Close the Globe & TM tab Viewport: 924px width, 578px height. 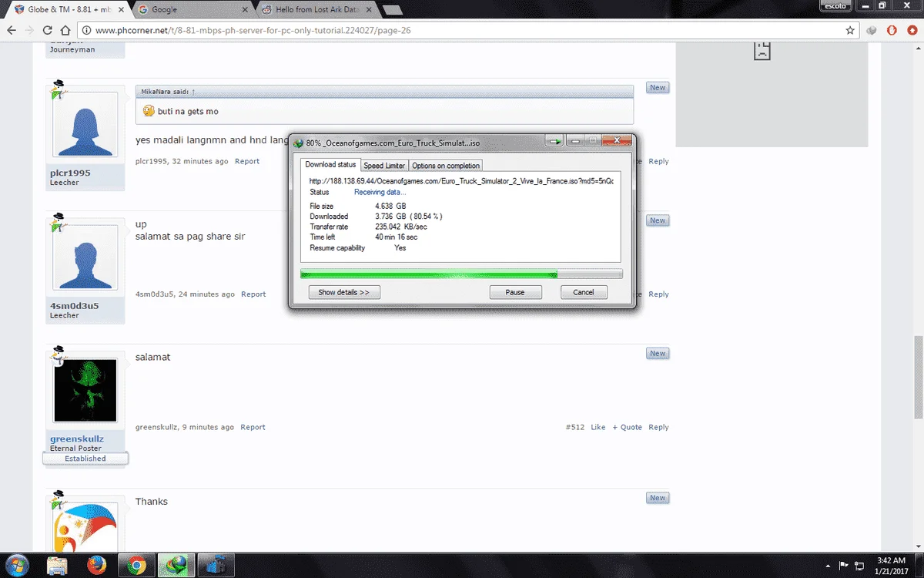click(120, 10)
